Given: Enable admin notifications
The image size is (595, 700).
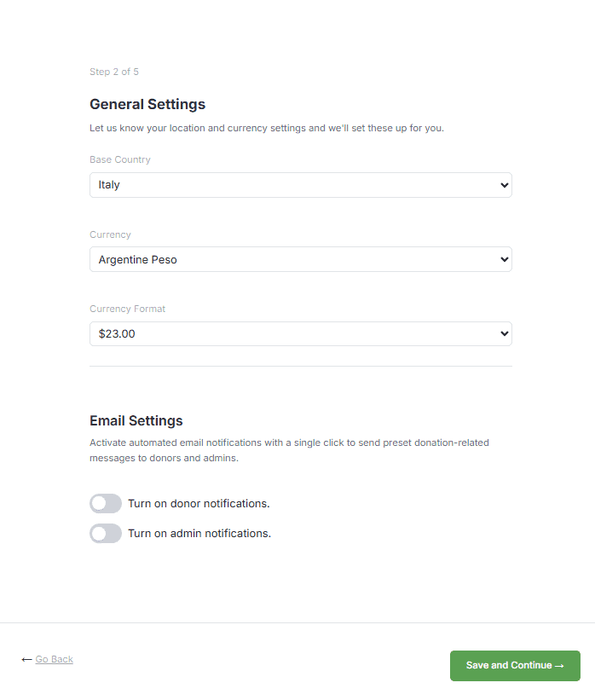Looking at the screenshot, I should point(105,533).
